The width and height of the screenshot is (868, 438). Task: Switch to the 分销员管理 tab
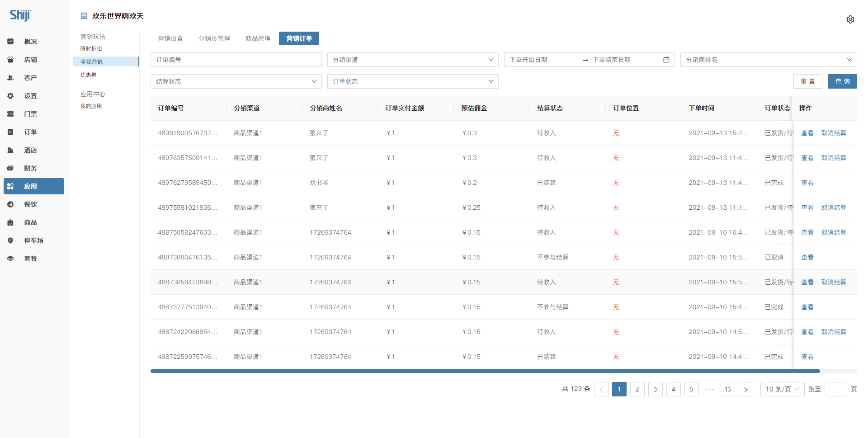pyautogui.click(x=214, y=38)
